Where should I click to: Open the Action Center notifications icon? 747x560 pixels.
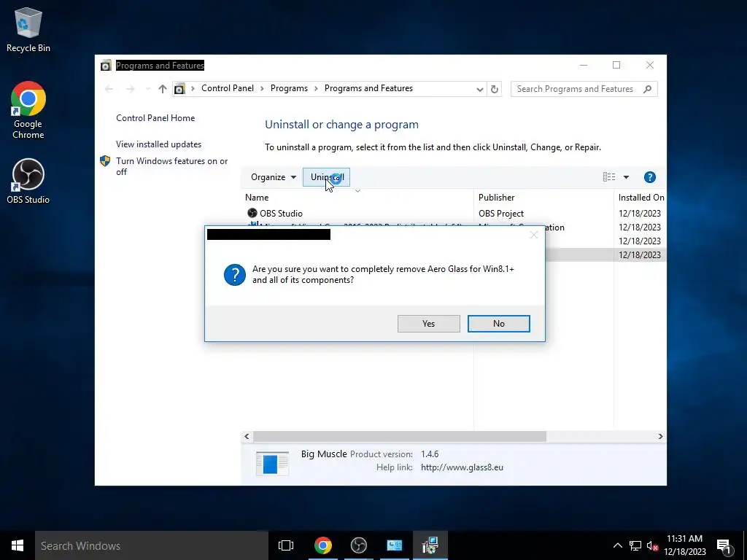(724, 545)
